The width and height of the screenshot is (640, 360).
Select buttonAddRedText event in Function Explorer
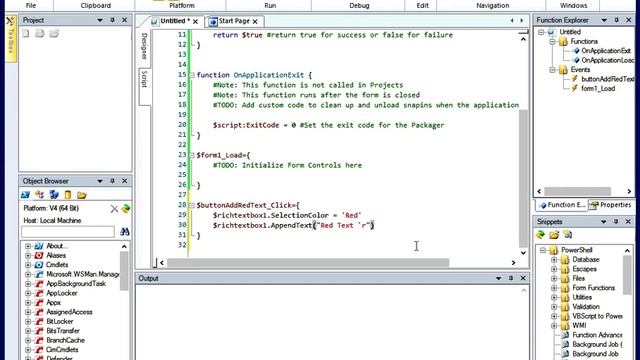pos(607,79)
